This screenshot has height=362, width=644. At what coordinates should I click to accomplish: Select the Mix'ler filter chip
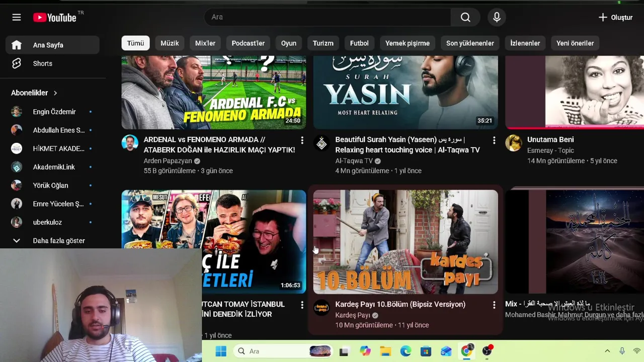[205, 43]
